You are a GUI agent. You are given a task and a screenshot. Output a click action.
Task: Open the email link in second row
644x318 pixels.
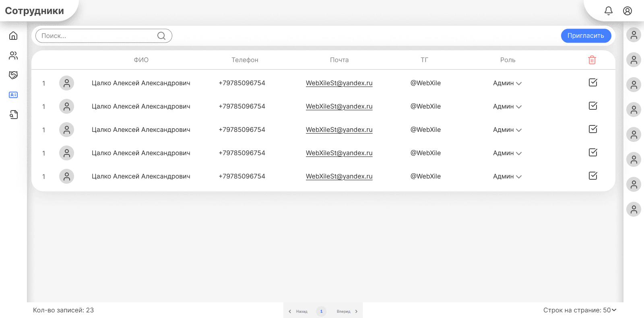(x=339, y=107)
